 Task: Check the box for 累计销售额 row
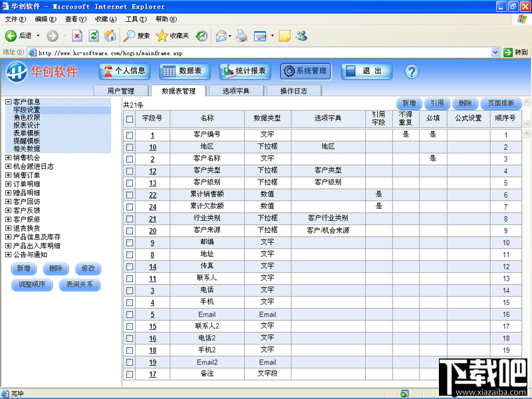pos(130,195)
